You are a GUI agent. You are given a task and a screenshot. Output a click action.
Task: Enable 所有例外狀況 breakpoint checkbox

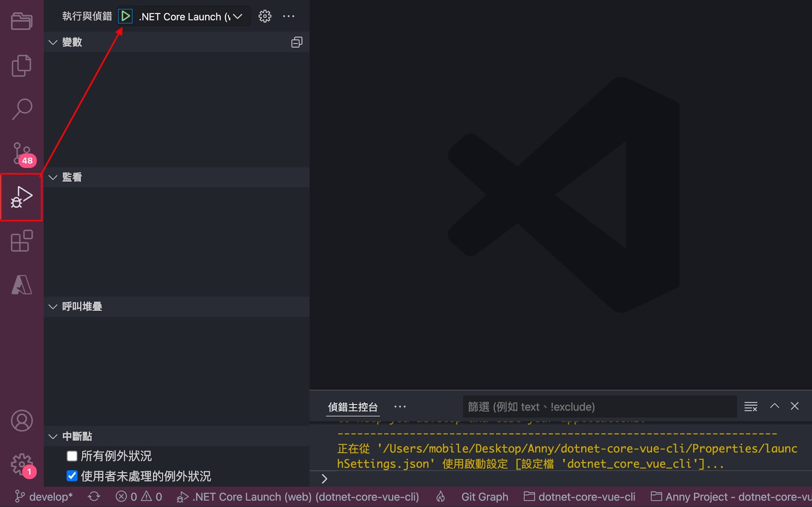pyautogui.click(x=72, y=456)
